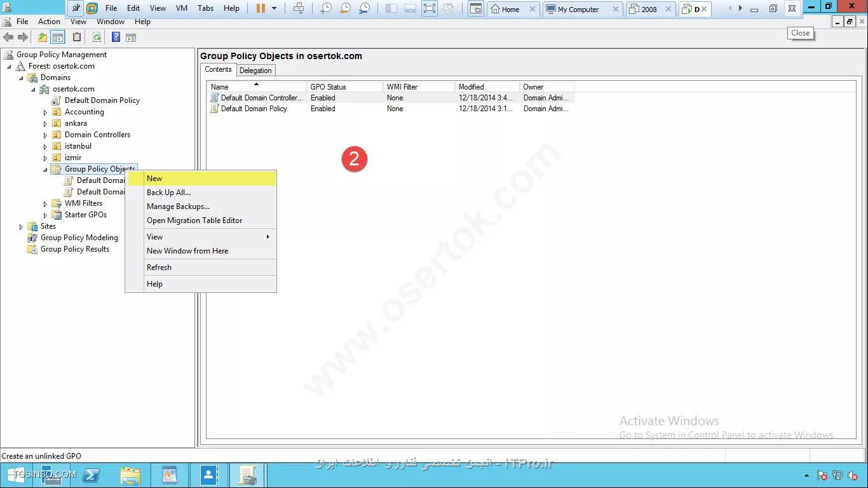The height and width of the screenshot is (488, 868).
Task: Select Manage Backups... in context menu
Action: click(x=201, y=207)
